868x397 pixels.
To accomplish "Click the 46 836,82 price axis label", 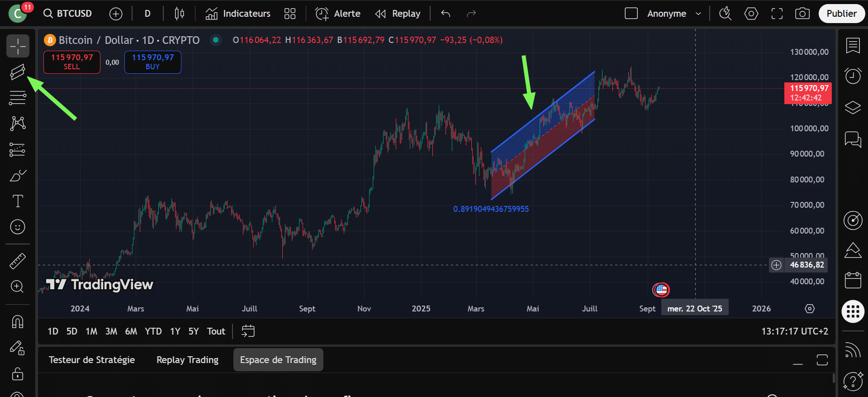I will click(x=807, y=265).
